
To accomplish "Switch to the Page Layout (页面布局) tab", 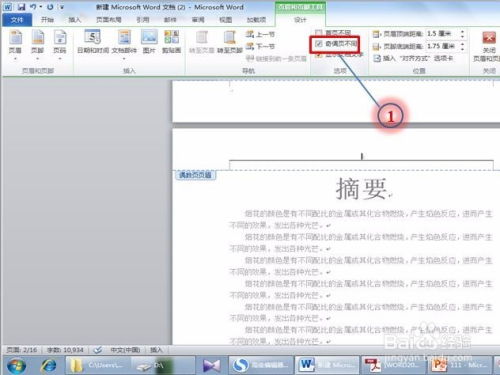I will click(x=109, y=20).
